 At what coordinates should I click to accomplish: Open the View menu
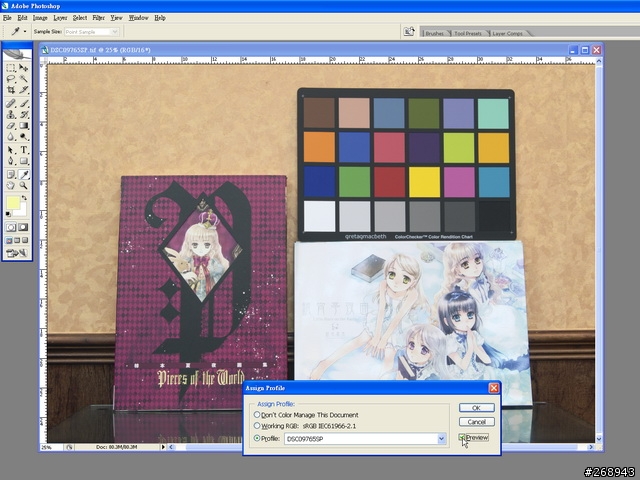tap(116, 18)
